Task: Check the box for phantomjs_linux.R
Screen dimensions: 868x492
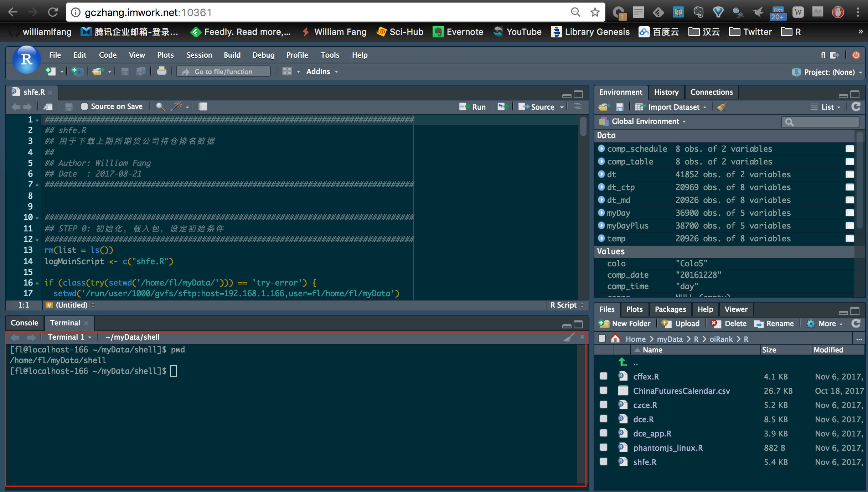Action: (603, 447)
